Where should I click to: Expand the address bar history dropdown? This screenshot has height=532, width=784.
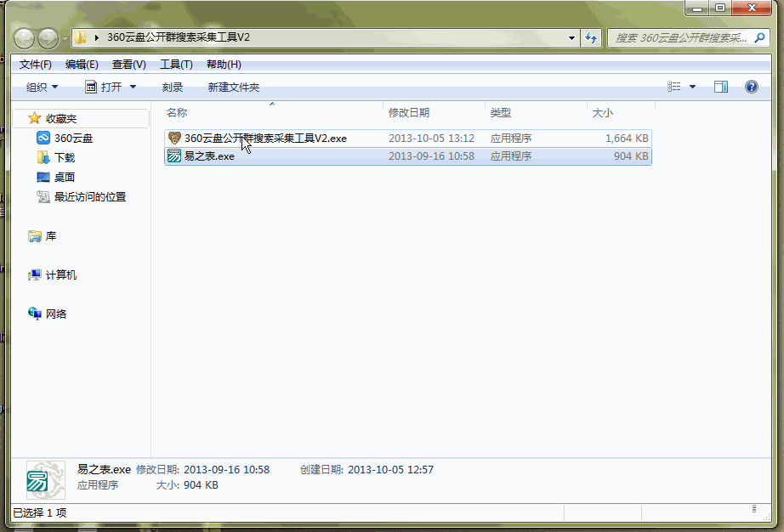pyautogui.click(x=571, y=37)
